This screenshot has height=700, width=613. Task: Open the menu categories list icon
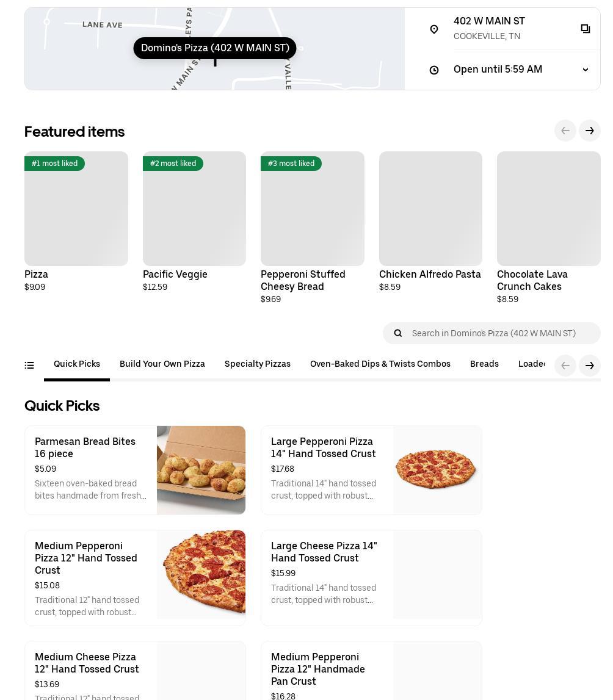pyautogui.click(x=29, y=366)
